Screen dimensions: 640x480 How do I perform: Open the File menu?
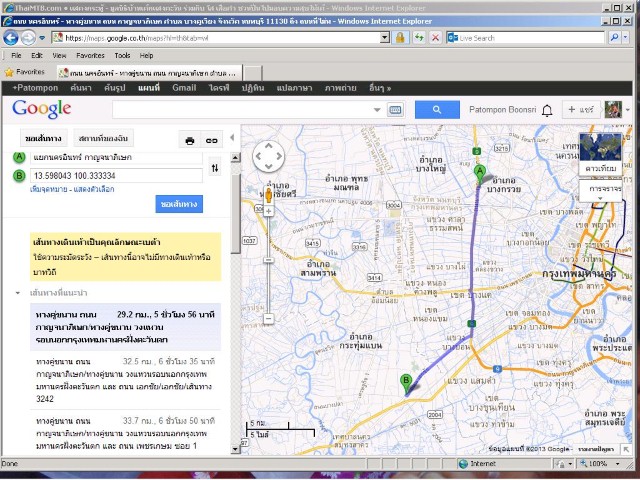[x=16, y=56]
